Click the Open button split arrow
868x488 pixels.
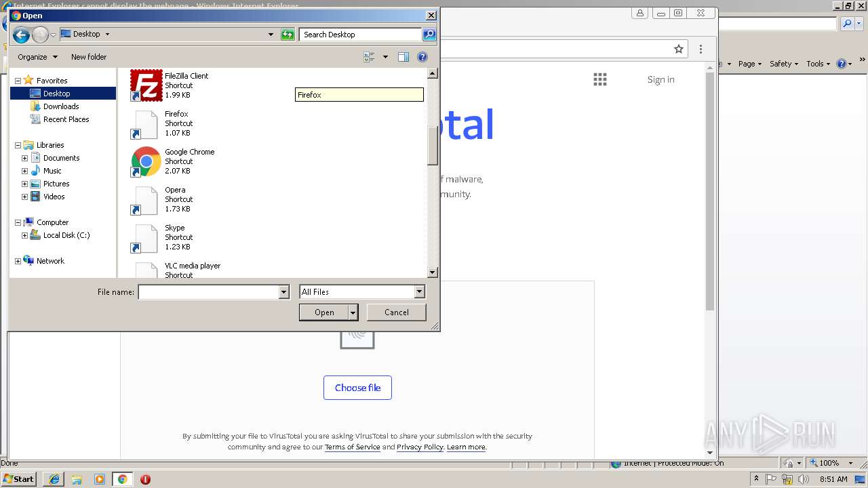(x=353, y=312)
